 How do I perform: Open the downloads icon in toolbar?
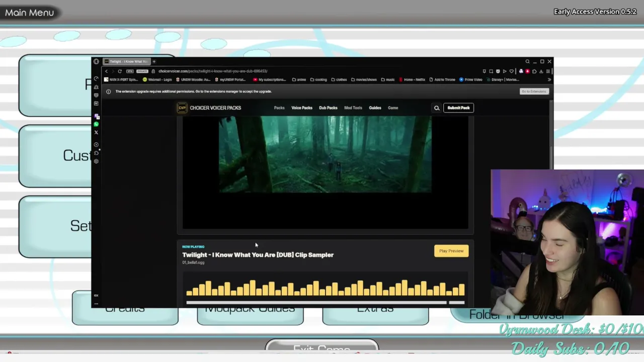(541, 71)
